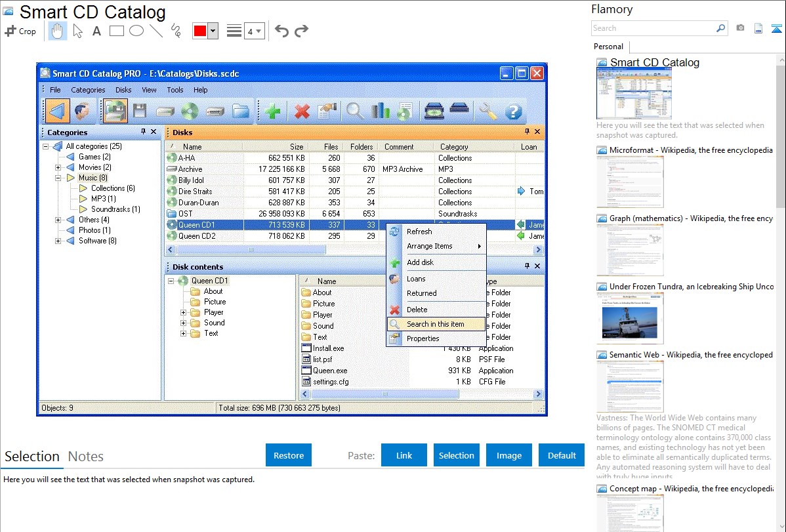The image size is (786, 532).
Task: Activate the hand pan tool
Action: (x=57, y=31)
